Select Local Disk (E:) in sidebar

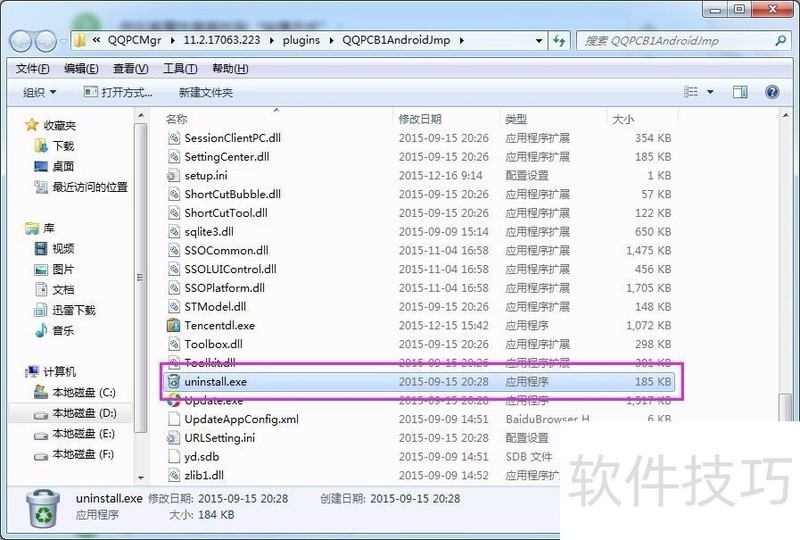[x=74, y=434]
